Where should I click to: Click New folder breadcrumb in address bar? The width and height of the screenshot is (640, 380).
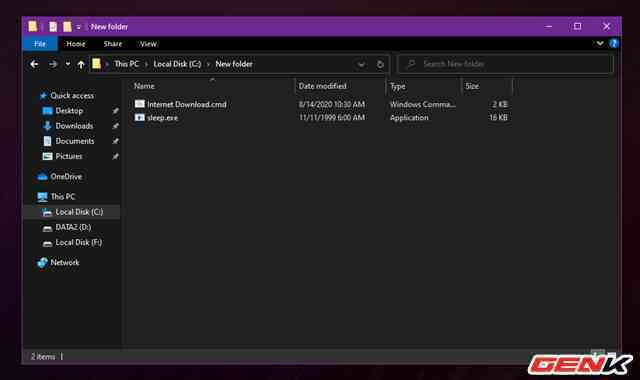(x=234, y=64)
